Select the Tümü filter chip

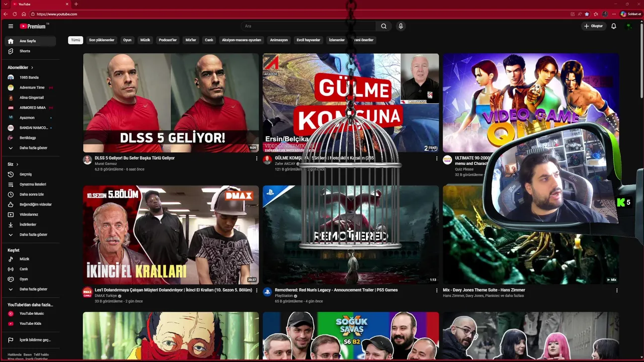point(75,40)
